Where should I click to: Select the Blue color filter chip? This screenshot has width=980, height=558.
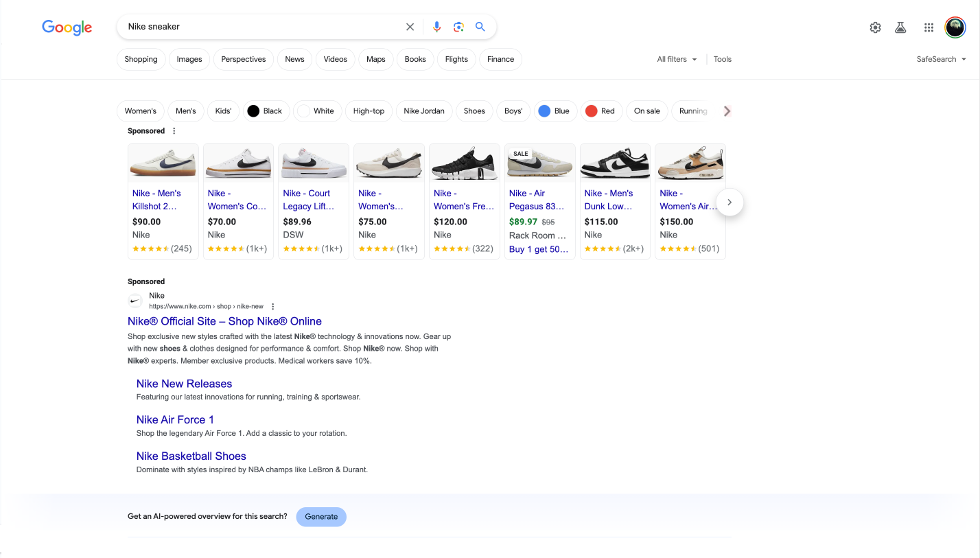pos(555,111)
